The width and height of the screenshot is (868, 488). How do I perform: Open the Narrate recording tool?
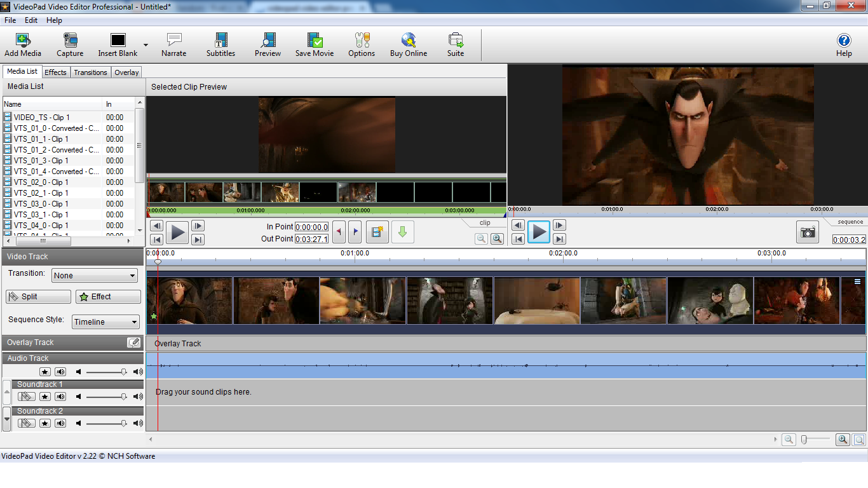click(x=173, y=45)
